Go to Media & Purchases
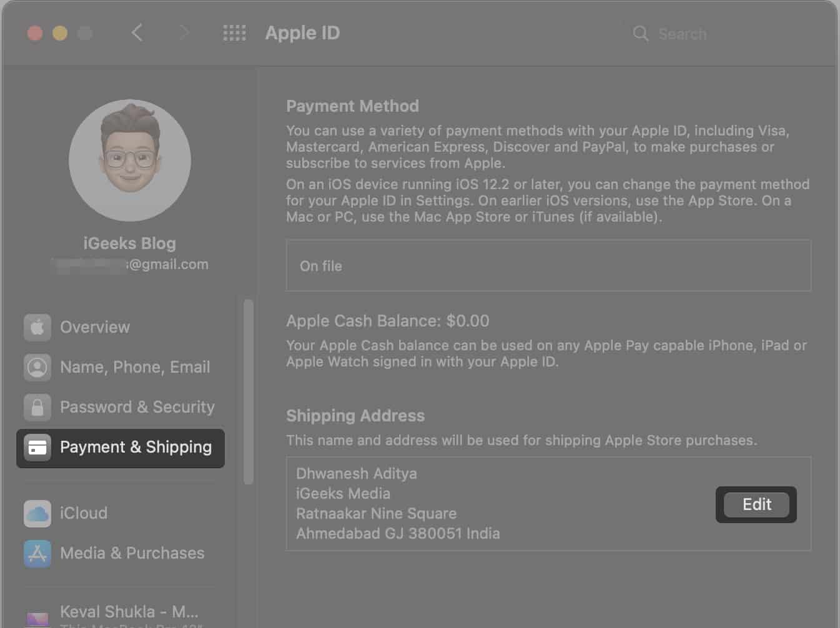This screenshot has height=628, width=840. (x=120, y=553)
